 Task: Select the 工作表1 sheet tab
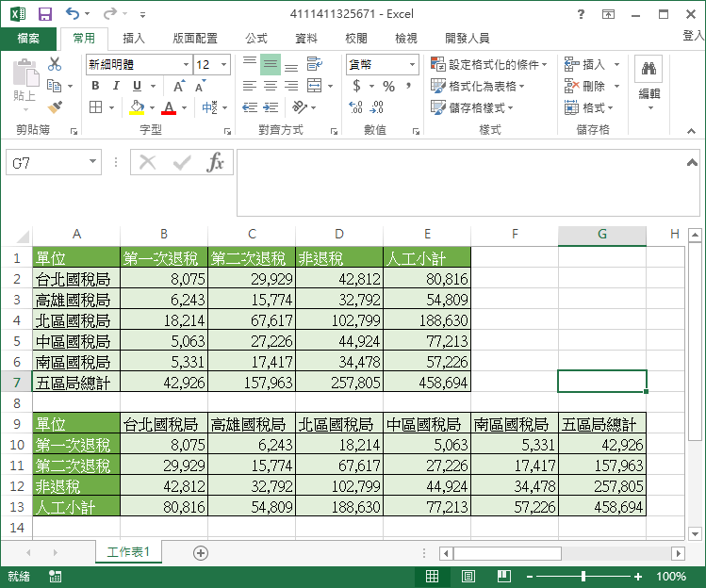pos(128,551)
